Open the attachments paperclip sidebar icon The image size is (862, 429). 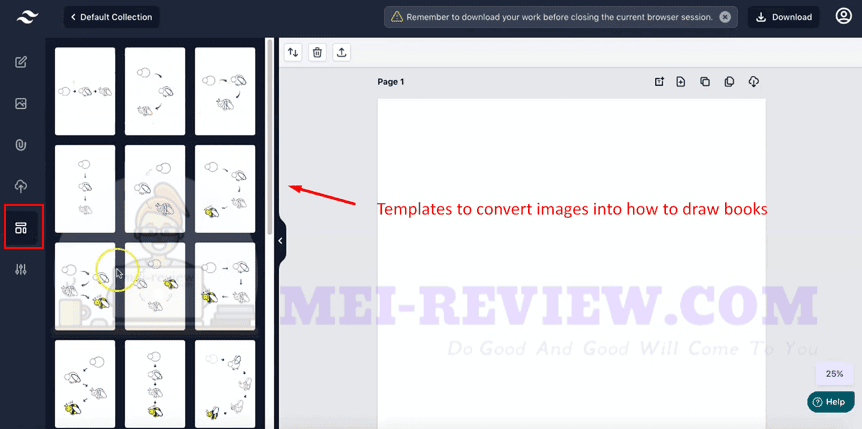click(x=21, y=145)
